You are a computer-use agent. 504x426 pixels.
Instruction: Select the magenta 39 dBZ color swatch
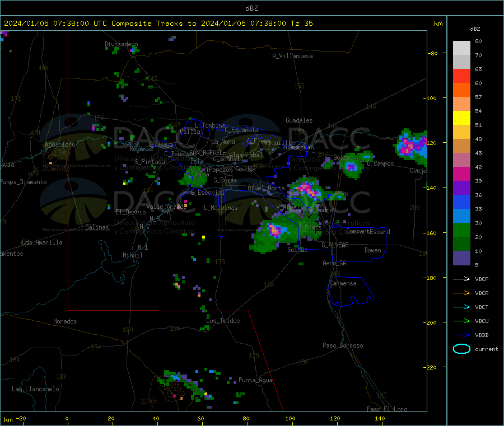coord(461,174)
